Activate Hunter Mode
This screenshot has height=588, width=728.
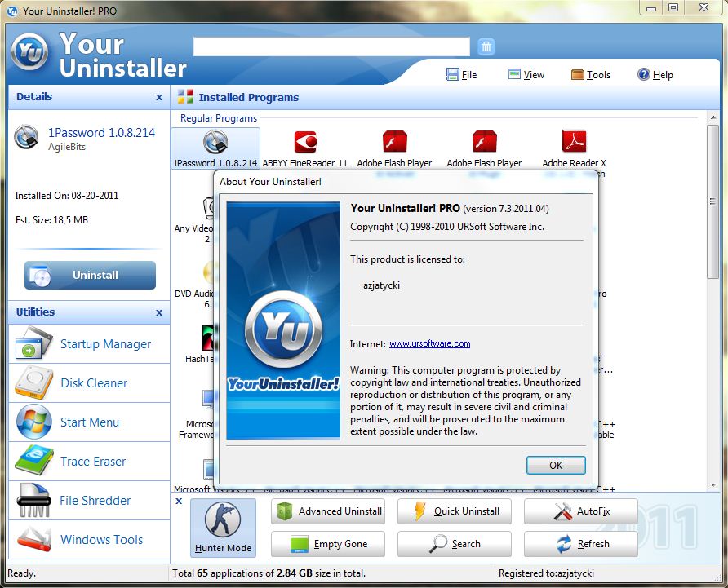223,528
